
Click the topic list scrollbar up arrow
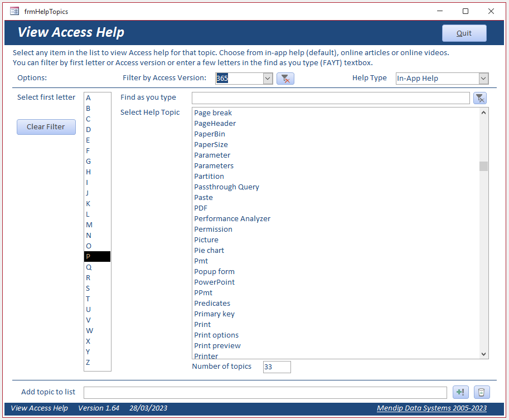(x=483, y=113)
